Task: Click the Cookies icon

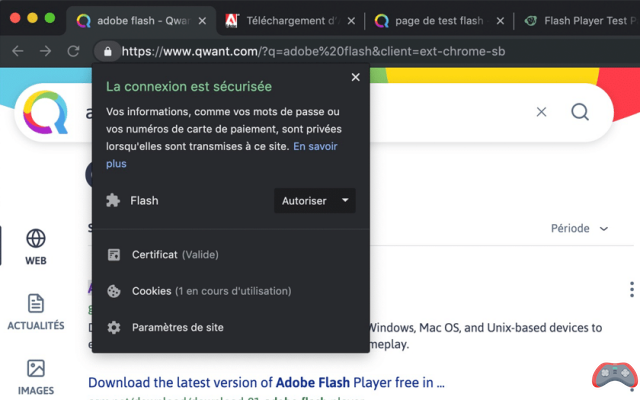Action: 114,291
